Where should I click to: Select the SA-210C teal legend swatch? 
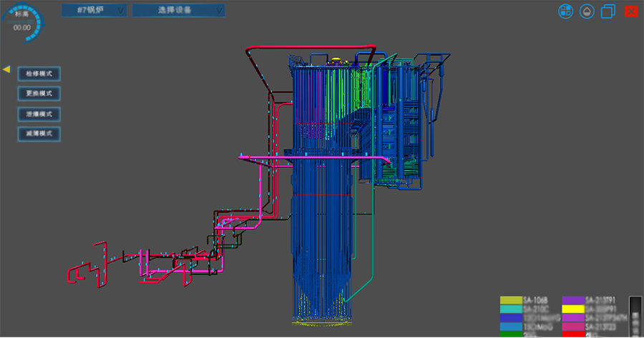pos(511,309)
